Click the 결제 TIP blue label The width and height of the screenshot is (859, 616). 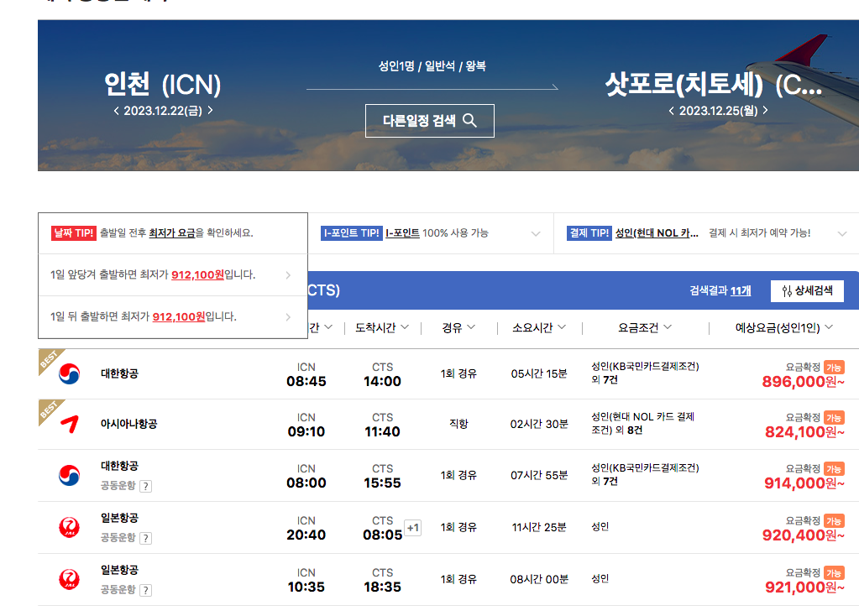point(589,232)
